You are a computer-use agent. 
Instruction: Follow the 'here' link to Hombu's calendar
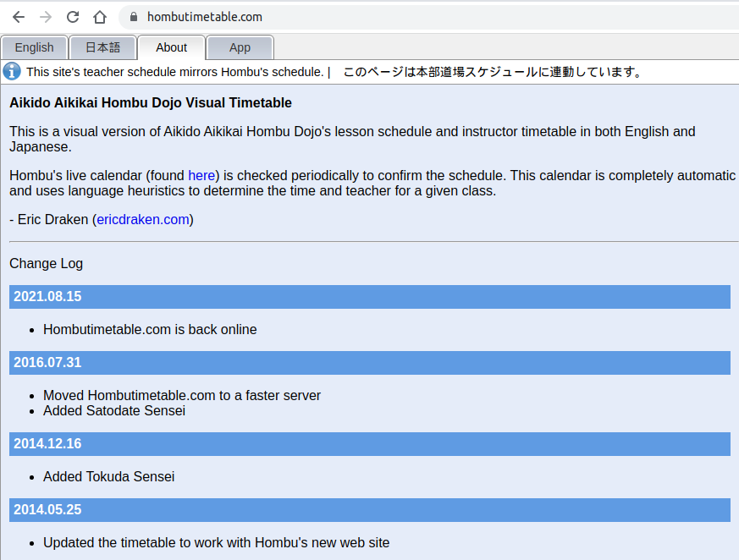click(x=201, y=175)
